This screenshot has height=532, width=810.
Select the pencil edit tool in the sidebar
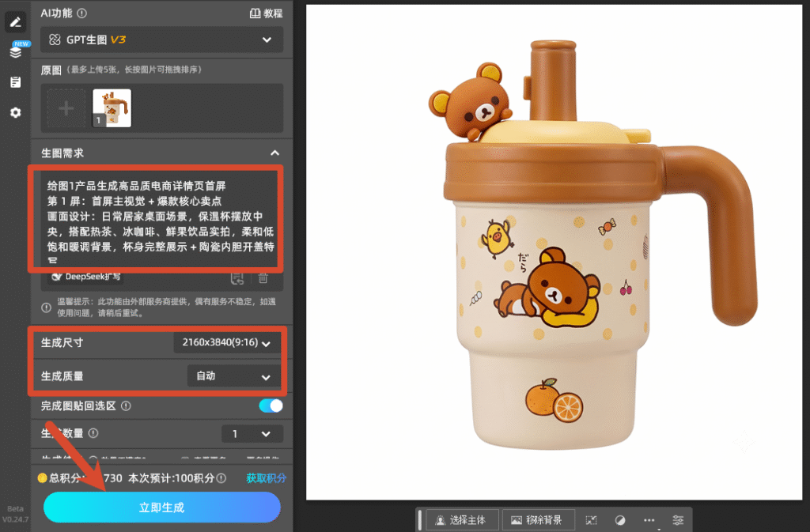click(15, 21)
